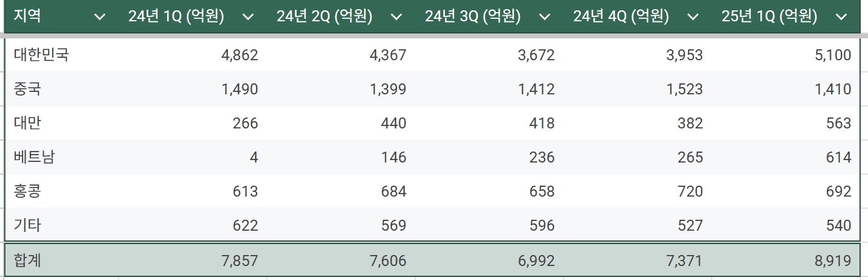Select the 24년 1Q (억원) header text
The width and height of the screenshot is (868, 280).
(x=176, y=17)
